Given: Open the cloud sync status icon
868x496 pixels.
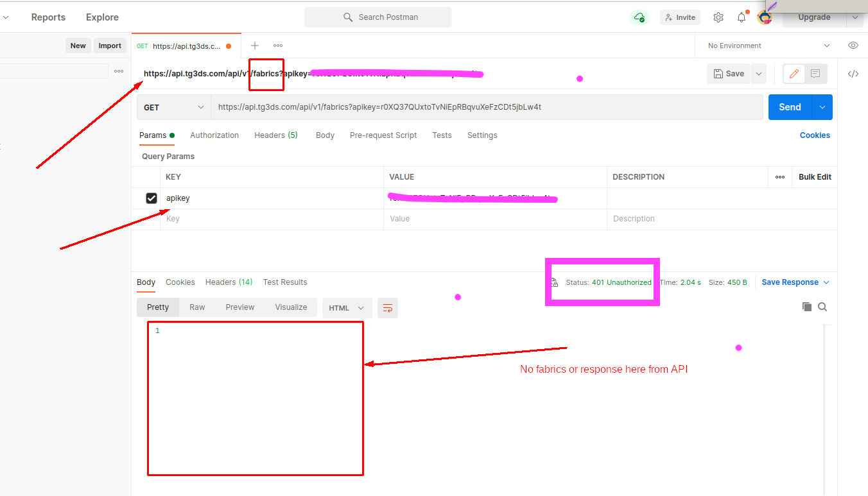Looking at the screenshot, I should click(639, 17).
